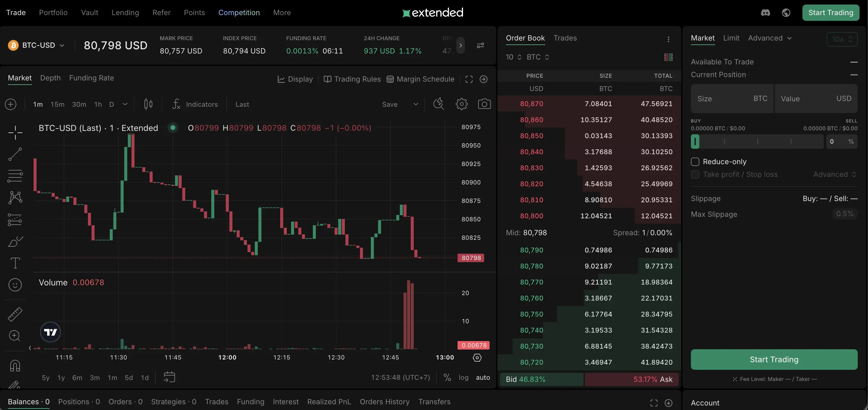Open the Save layout dropdown arrow
The image size is (868, 410).
point(416,104)
